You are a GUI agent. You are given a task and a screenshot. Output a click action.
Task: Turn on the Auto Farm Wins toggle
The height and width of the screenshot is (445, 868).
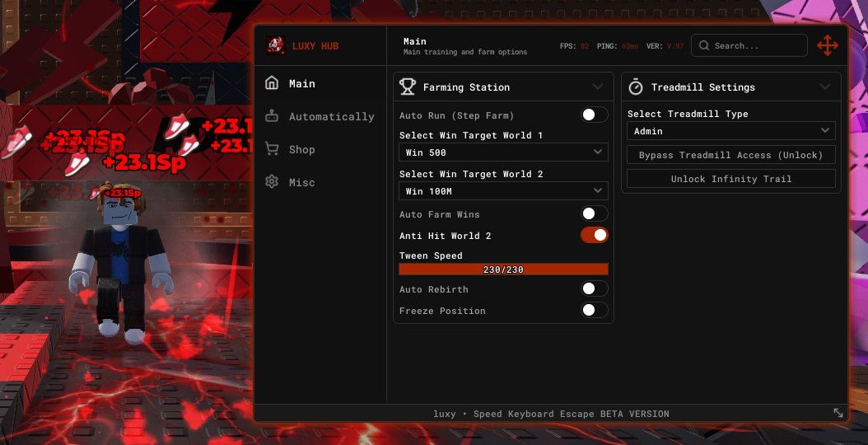(x=594, y=213)
